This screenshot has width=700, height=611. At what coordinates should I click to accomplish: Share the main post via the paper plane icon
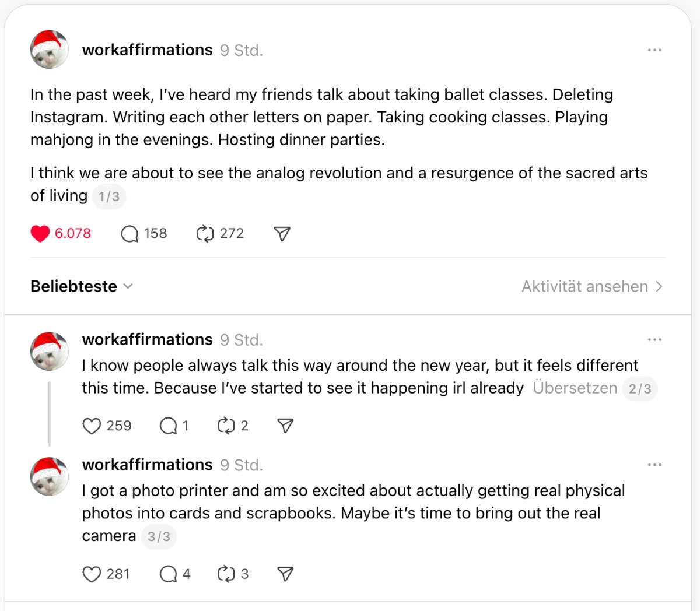282,234
